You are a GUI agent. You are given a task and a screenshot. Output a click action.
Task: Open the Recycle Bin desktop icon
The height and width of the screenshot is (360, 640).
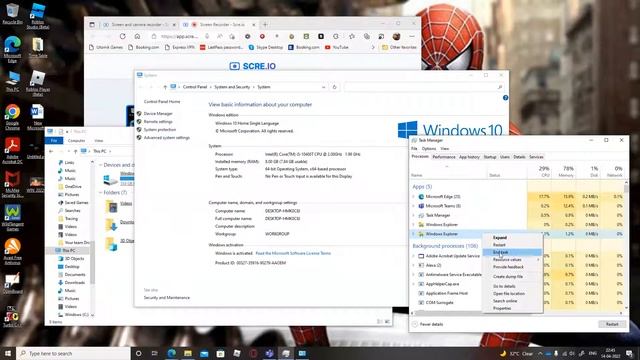tap(12, 13)
